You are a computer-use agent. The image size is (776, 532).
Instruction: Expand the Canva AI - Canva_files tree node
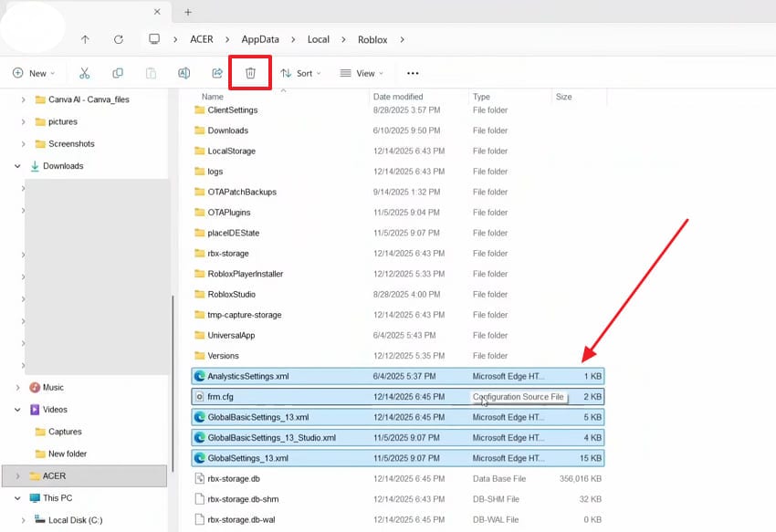tap(23, 99)
